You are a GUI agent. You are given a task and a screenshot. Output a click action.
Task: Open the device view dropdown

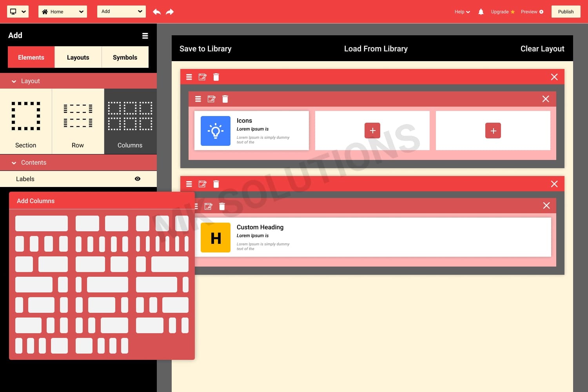click(x=18, y=12)
